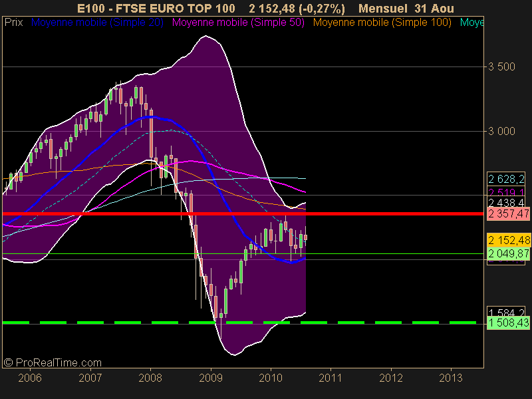532x399 pixels.
Task: Click the ProRealTime.com copyright link
Action: (53, 362)
